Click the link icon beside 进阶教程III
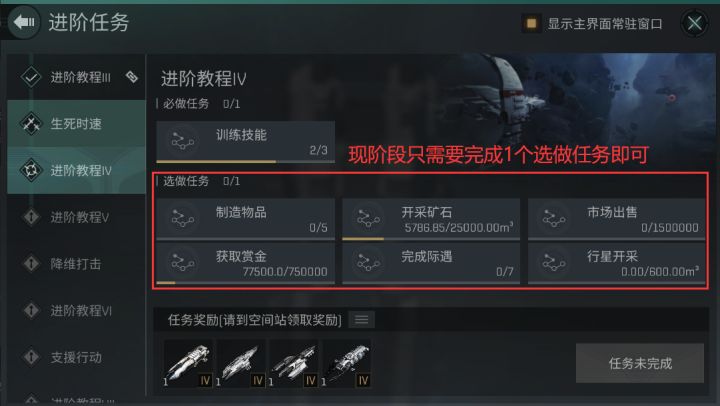The width and height of the screenshot is (720, 406). tap(132, 77)
